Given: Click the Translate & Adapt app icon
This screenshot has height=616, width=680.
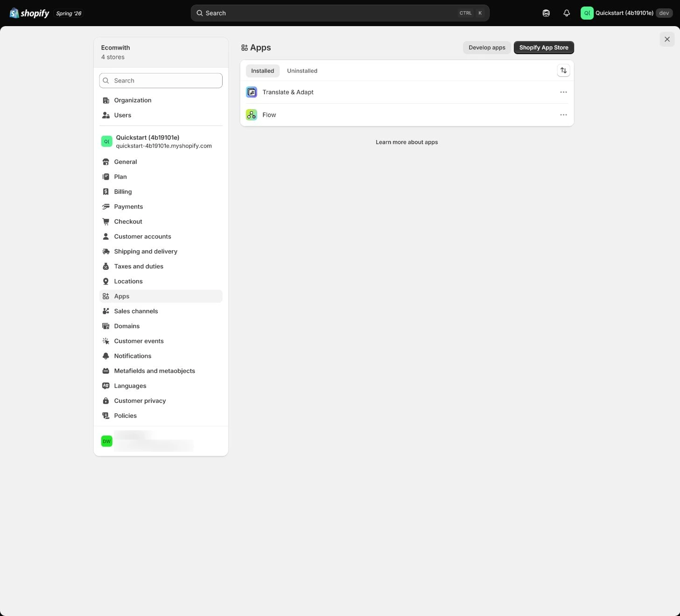Looking at the screenshot, I should (x=252, y=92).
